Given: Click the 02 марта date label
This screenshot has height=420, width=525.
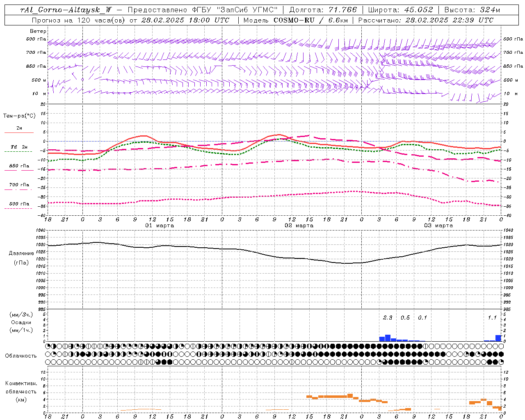Looking at the screenshot, I should tap(299, 226).
